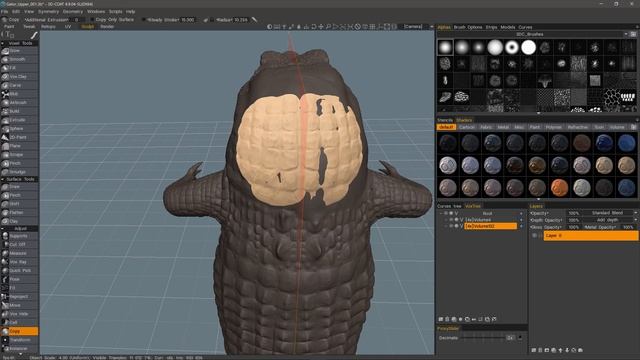Select the Layer 0 row
The image size is (640, 360).
pos(591,236)
